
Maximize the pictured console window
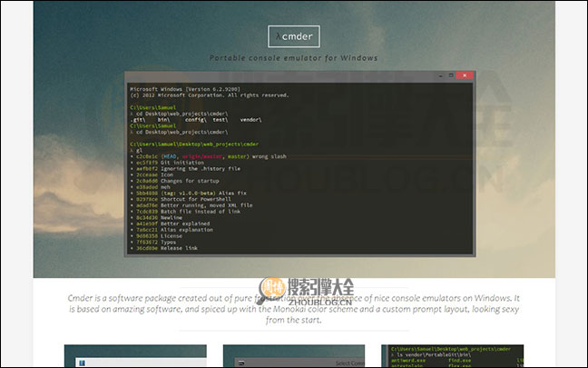coord(451,75)
